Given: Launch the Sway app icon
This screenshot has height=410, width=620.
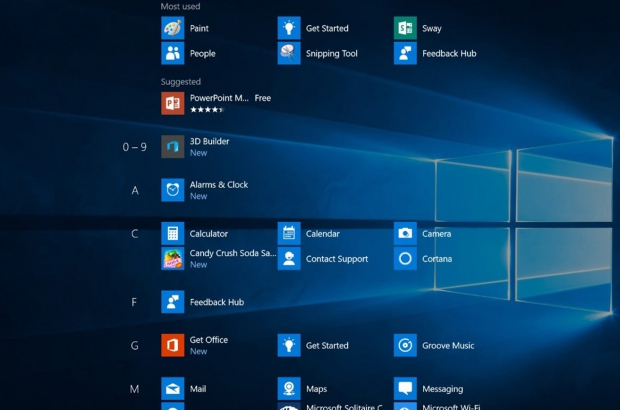Looking at the screenshot, I should click(x=405, y=28).
